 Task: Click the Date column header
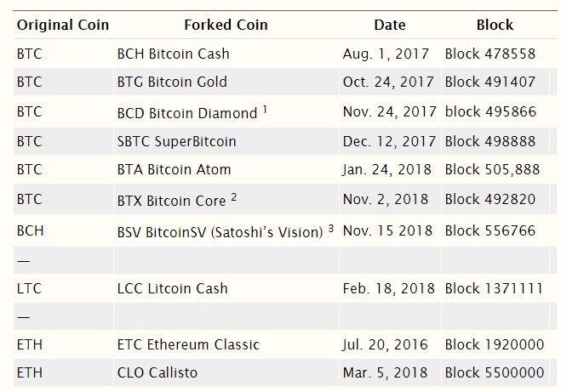point(390,25)
